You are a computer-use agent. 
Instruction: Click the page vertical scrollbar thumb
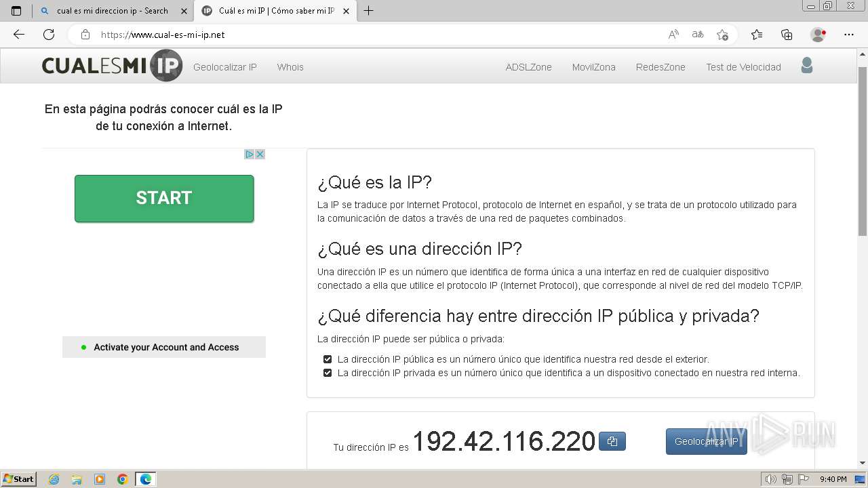(x=863, y=150)
